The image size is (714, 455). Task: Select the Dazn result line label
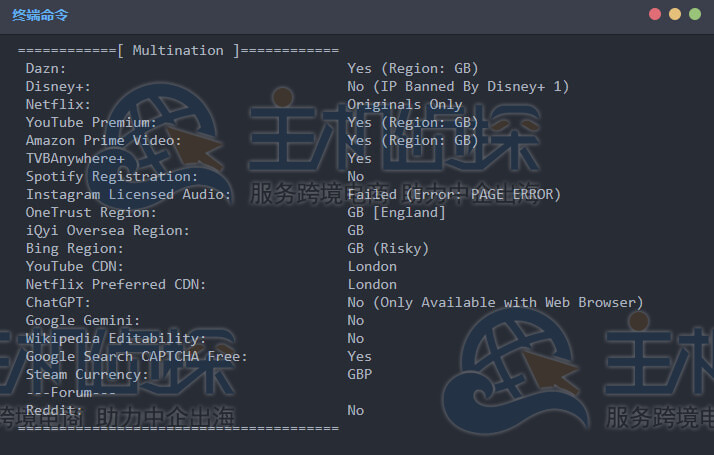tap(46, 68)
